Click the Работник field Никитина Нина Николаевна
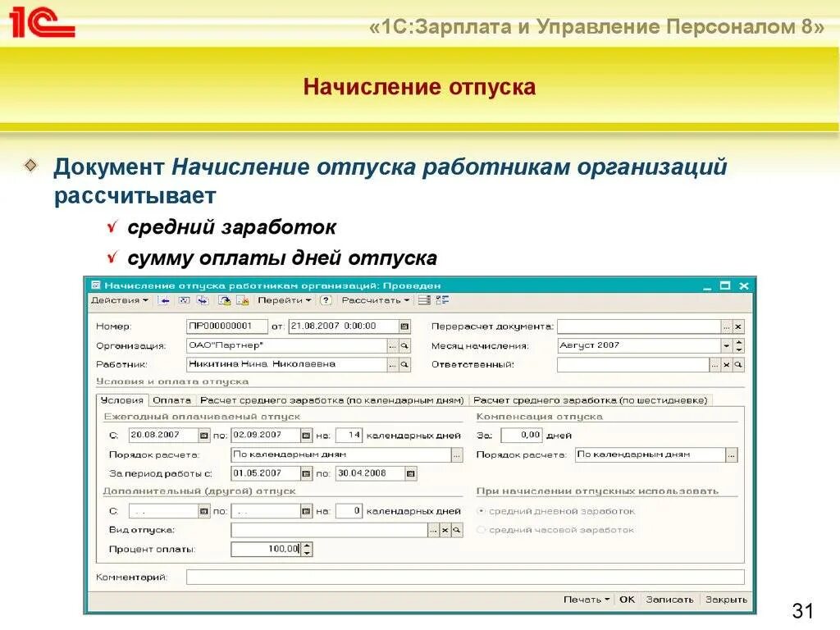 (x=286, y=365)
